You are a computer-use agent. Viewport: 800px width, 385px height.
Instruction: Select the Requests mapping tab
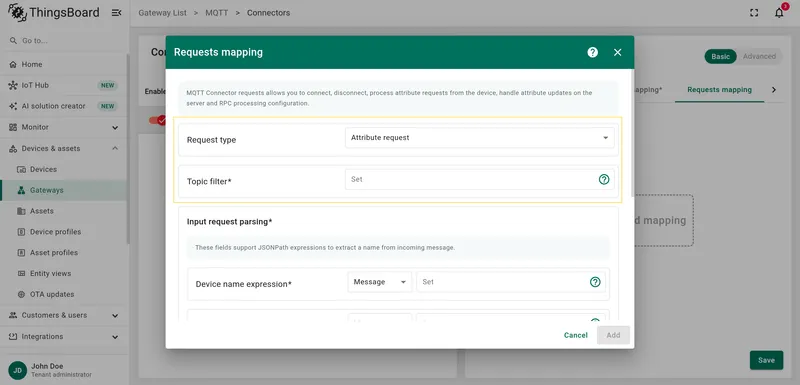(x=719, y=90)
